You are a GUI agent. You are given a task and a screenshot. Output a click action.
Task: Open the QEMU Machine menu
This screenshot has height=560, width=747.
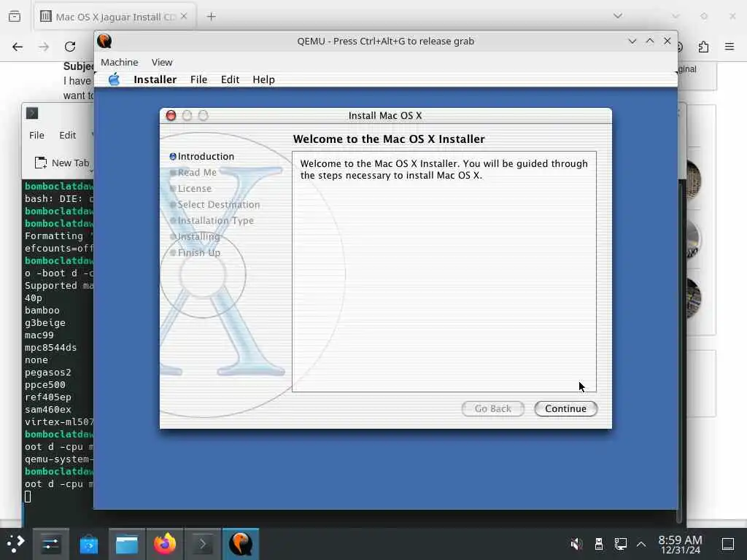pyautogui.click(x=119, y=63)
